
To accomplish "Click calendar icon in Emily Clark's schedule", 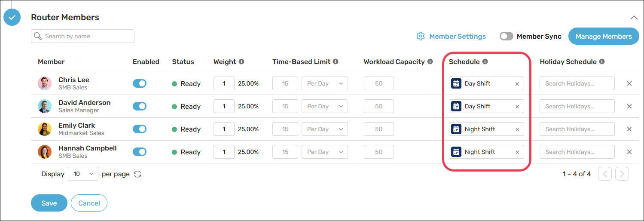I will (457, 129).
